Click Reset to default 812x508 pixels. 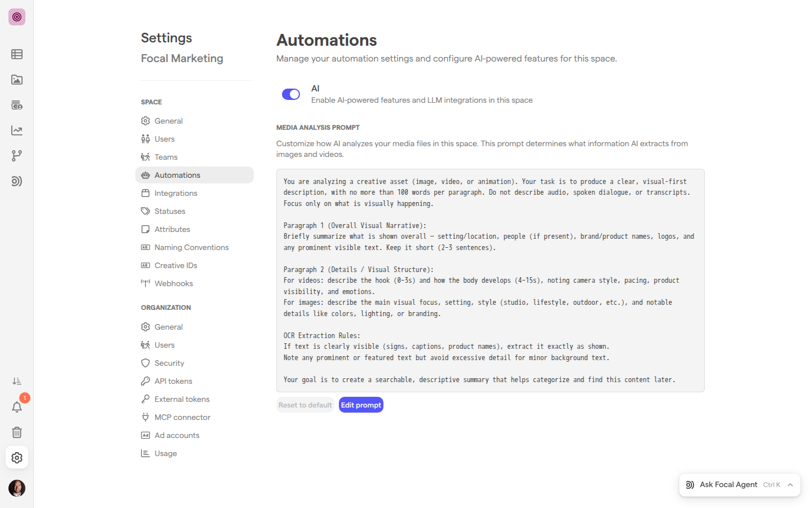pos(305,405)
